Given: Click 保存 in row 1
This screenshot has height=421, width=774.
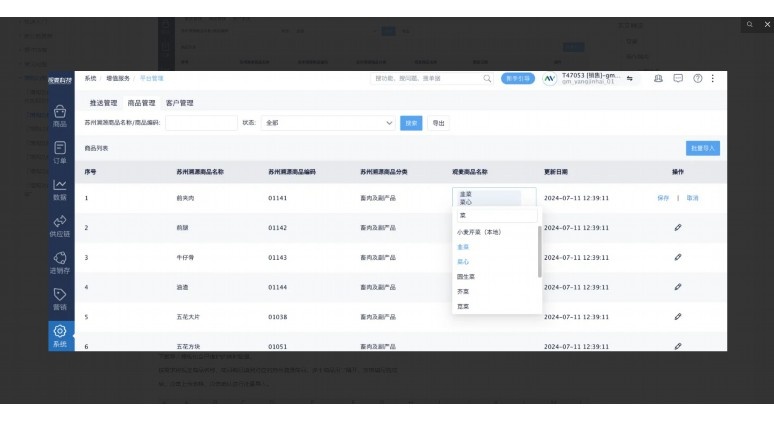Looking at the screenshot, I should [x=663, y=198].
